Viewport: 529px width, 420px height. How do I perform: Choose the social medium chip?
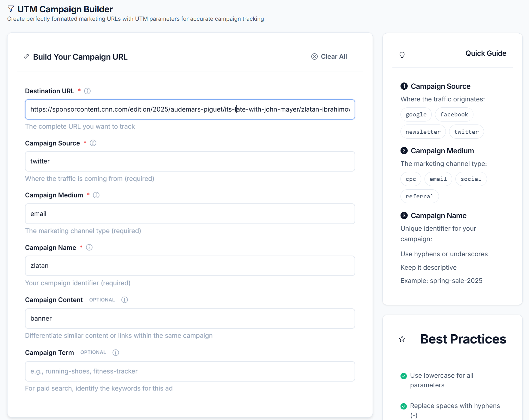tap(471, 179)
